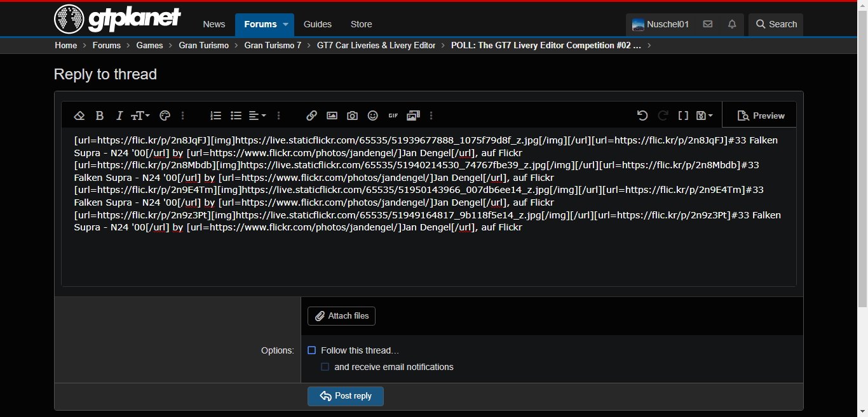Expand the Forums dropdown arrow
The height and width of the screenshot is (417, 868).
[286, 24]
